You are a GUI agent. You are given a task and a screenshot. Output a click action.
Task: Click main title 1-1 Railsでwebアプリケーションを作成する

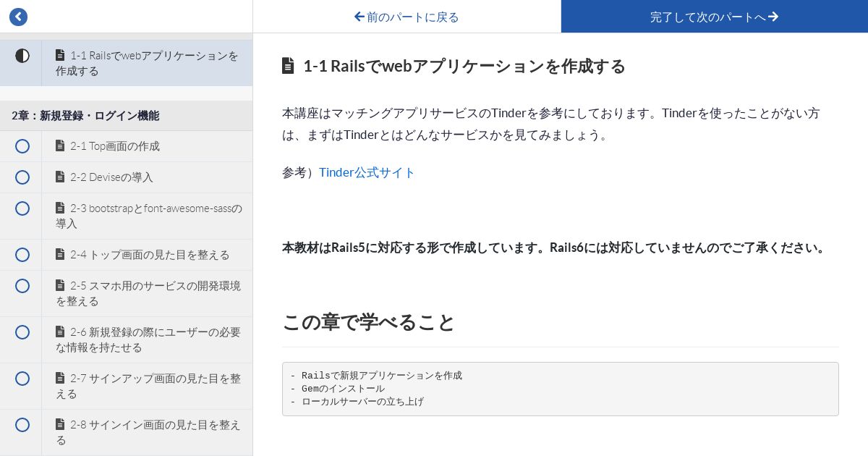464,66
